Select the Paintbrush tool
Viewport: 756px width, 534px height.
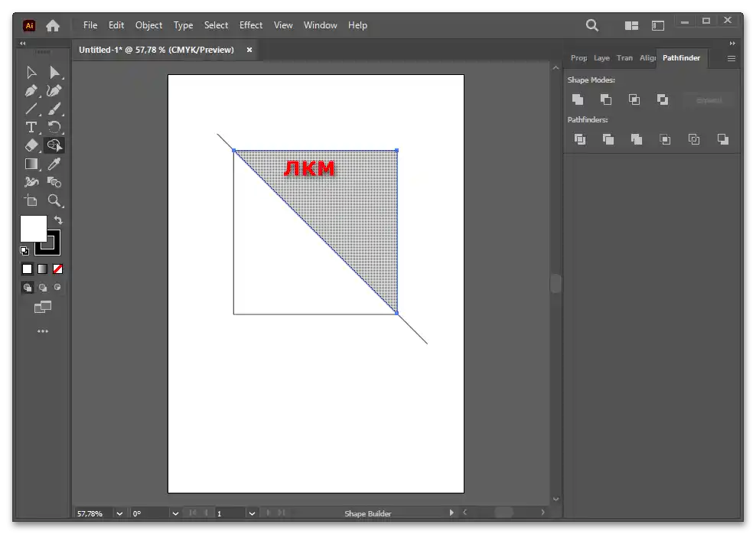pos(54,109)
